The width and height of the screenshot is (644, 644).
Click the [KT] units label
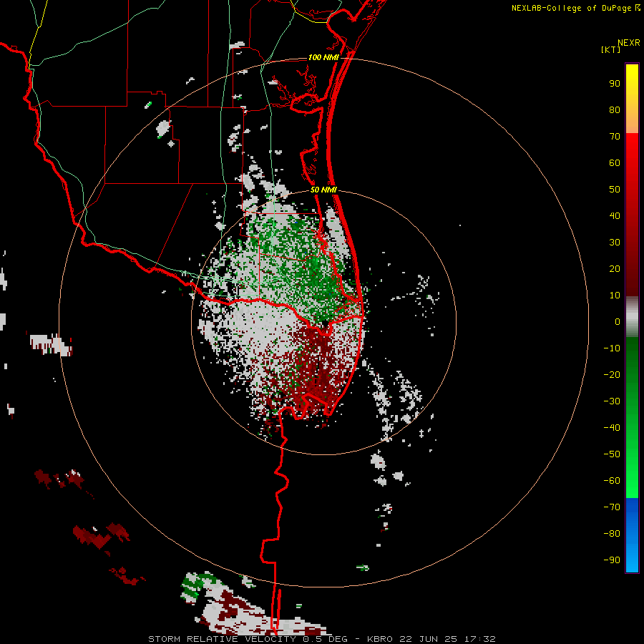coord(610,49)
